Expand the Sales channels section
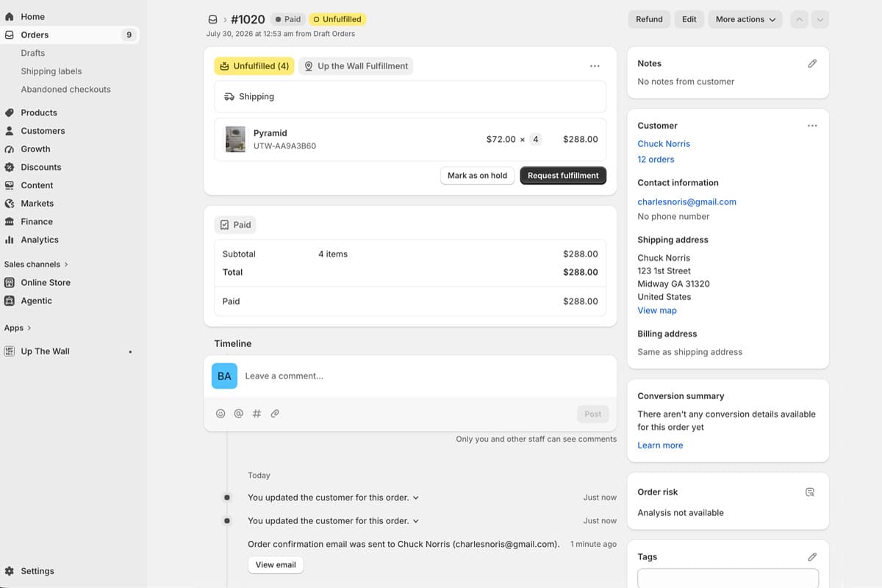This screenshot has width=882, height=588. point(36,264)
